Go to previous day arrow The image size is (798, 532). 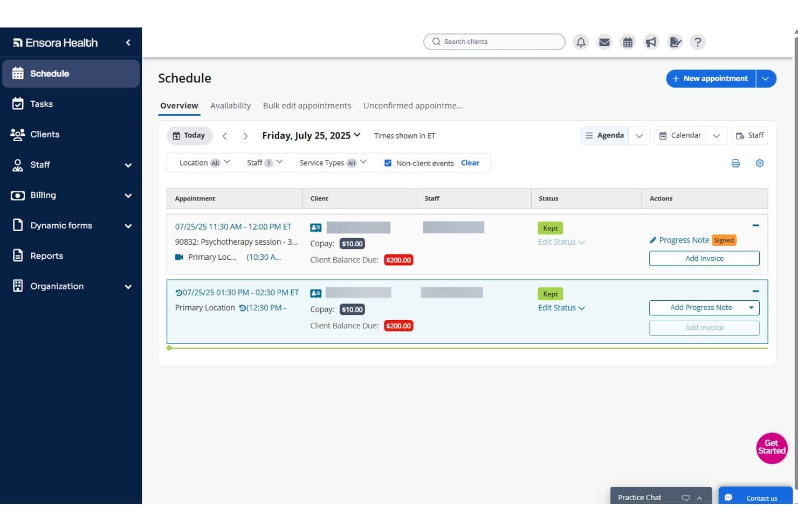pyautogui.click(x=225, y=136)
